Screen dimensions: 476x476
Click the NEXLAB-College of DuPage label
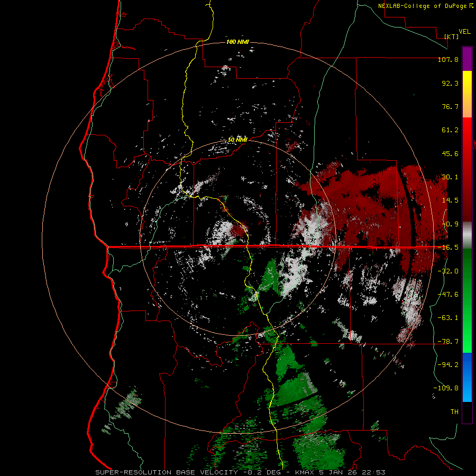click(x=422, y=6)
